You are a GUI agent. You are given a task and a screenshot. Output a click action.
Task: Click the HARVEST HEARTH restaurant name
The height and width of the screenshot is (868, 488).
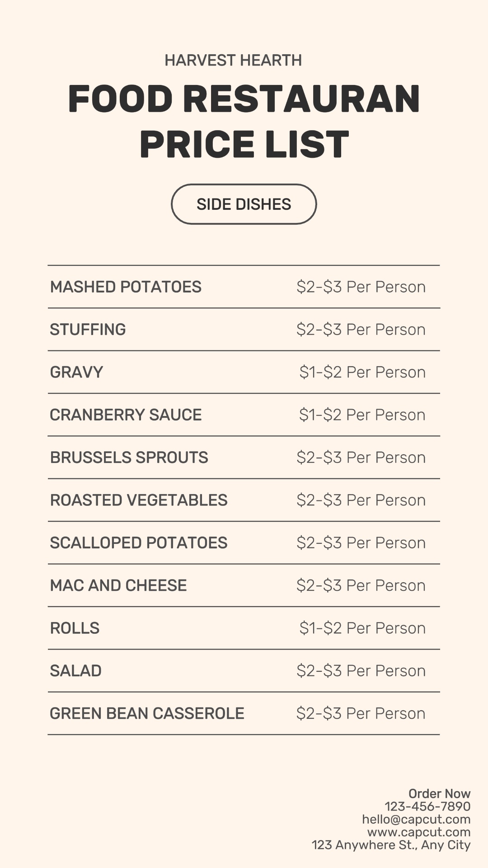(x=233, y=60)
